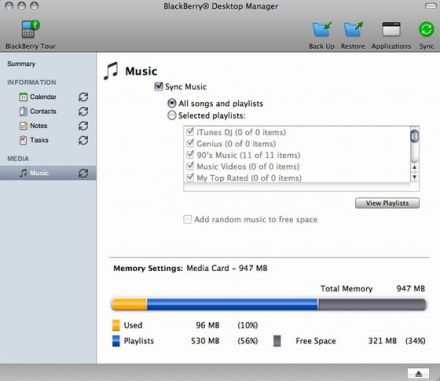
Task: Click the playlist scroll up arrow
Action: tap(414, 167)
